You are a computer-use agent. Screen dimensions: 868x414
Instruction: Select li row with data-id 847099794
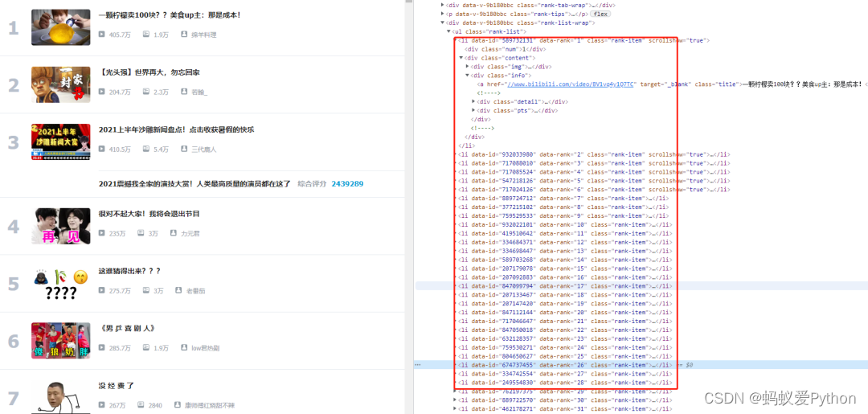coord(565,285)
